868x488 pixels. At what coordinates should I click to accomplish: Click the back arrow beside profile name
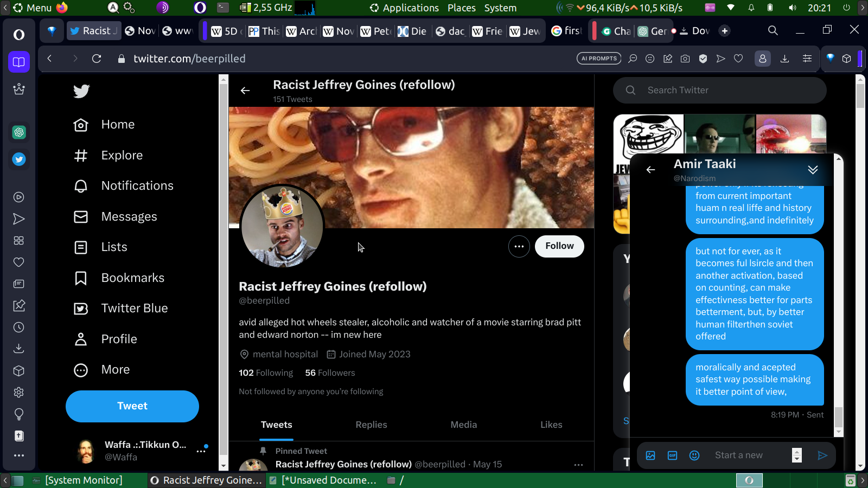[245, 91]
